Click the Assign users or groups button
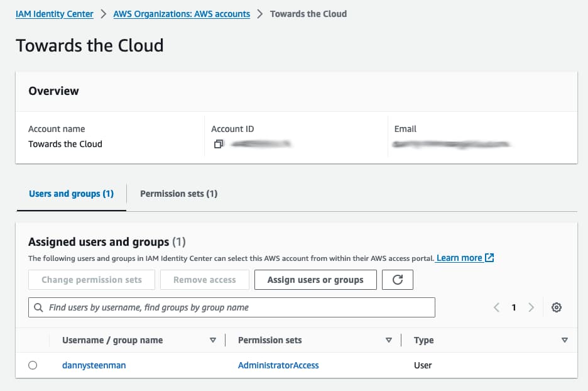The height and width of the screenshot is (391, 588). coord(315,279)
